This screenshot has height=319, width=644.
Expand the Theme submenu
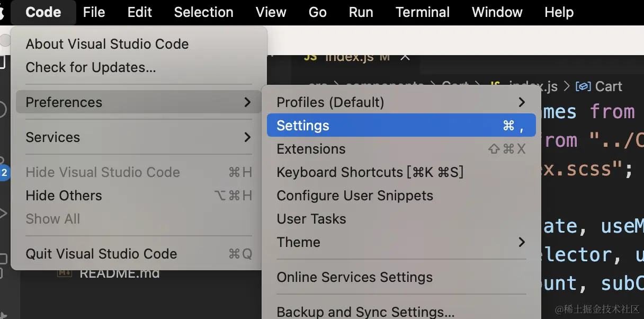(299, 242)
